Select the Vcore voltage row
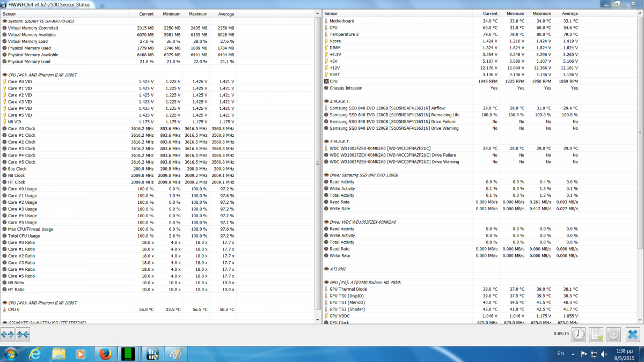The height and width of the screenshot is (362, 644). point(335,41)
